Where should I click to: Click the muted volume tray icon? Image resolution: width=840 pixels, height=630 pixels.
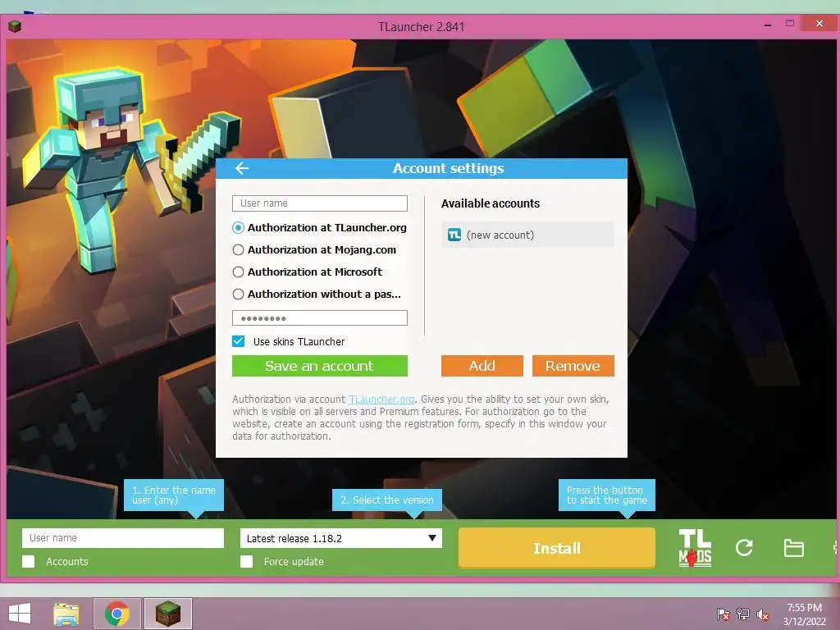[x=762, y=614]
